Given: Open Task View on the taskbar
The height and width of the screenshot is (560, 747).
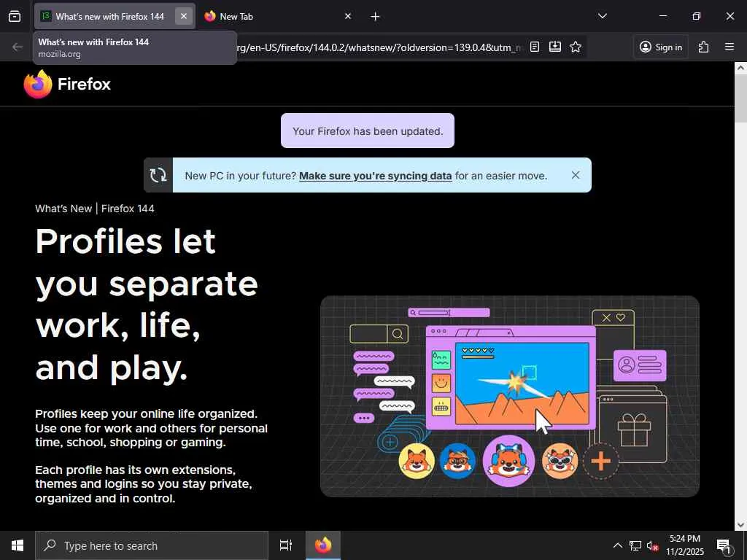Looking at the screenshot, I should 286,545.
